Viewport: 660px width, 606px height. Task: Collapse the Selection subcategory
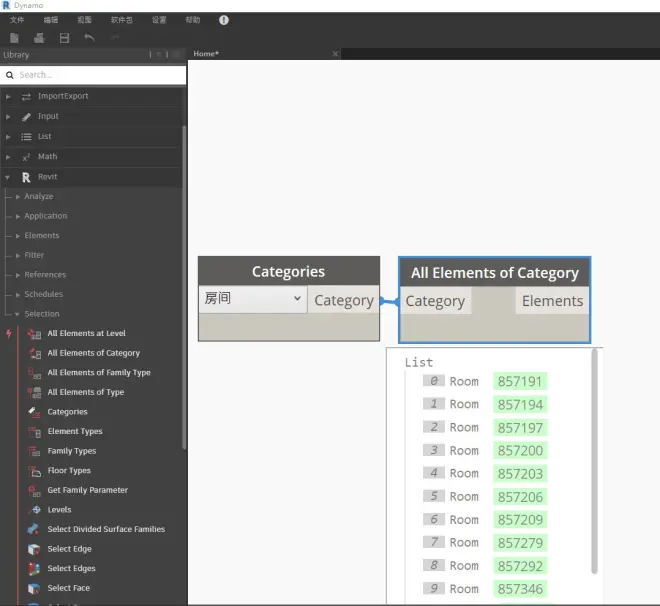coord(17,314)
